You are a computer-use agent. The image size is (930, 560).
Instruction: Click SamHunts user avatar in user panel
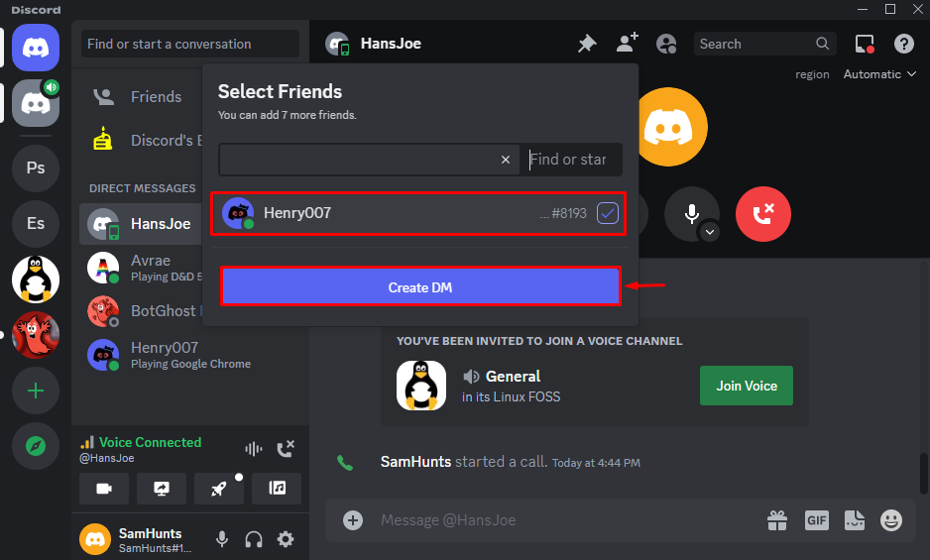[x=95, y=538]
